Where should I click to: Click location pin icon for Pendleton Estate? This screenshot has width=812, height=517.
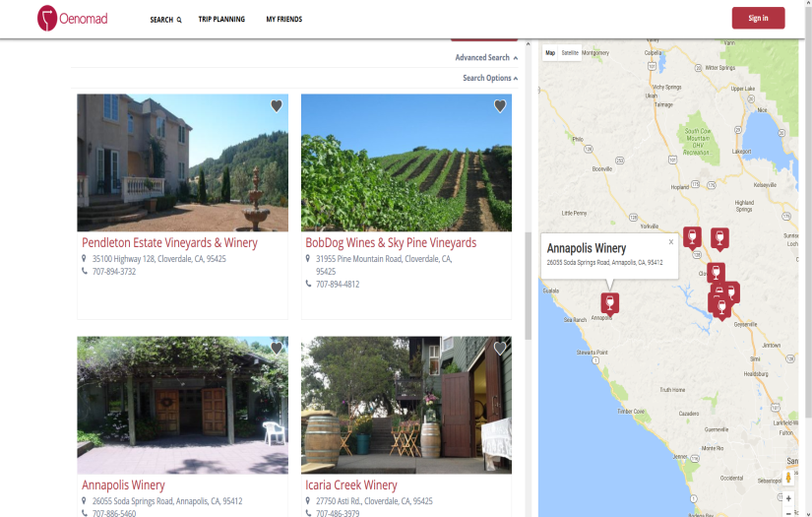[85, 259]
